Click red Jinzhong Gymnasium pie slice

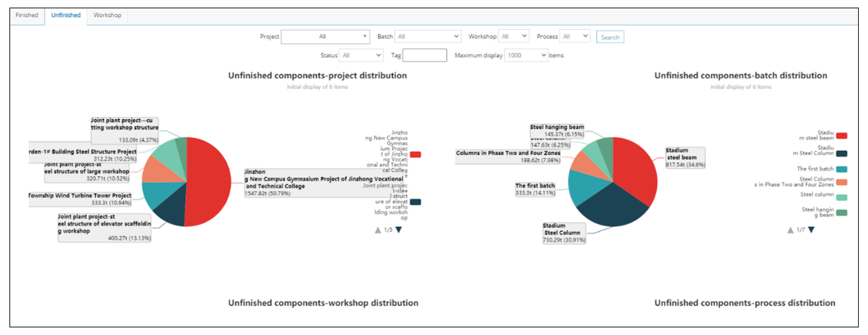(209, 182)
